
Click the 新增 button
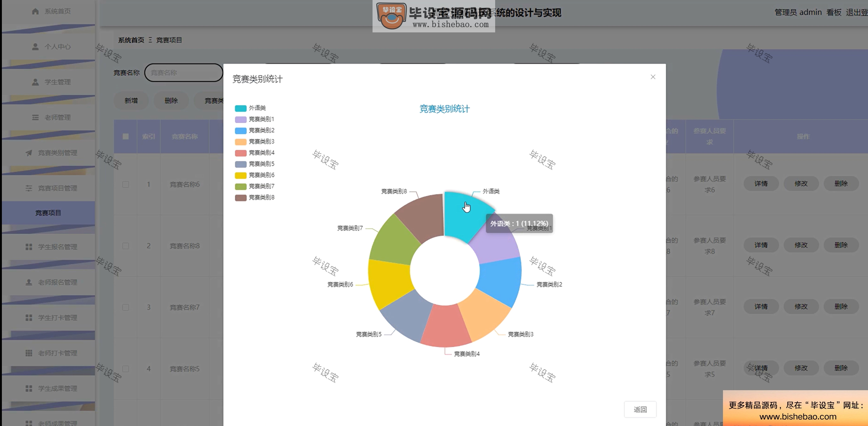tap(131, 101)
